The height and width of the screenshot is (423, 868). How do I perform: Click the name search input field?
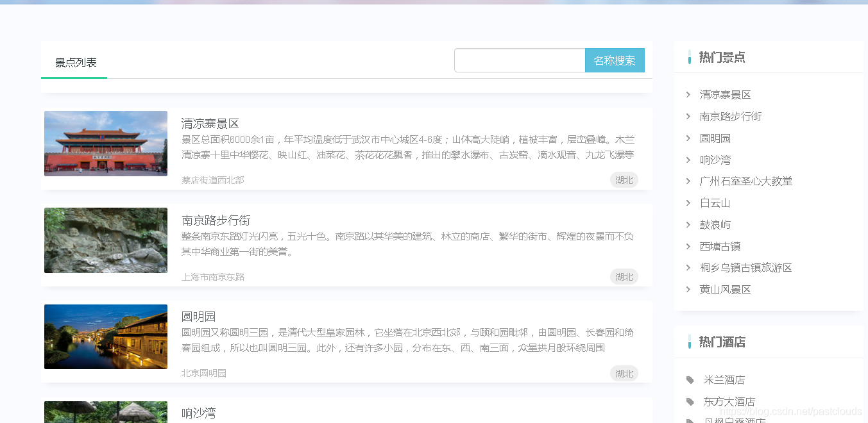[x=520, y=60]
